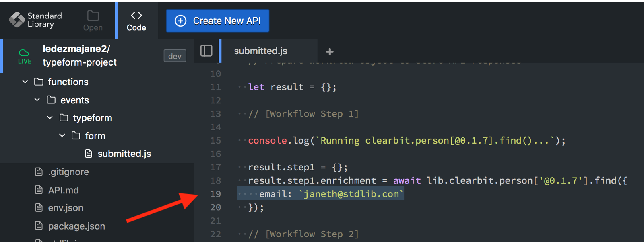Select the typeform folder
The image size is (644, 242).
click(93, 118)
